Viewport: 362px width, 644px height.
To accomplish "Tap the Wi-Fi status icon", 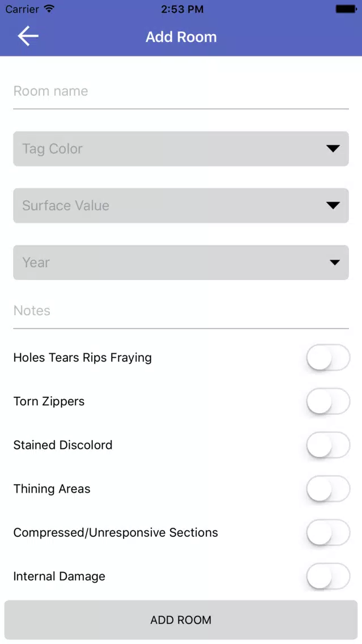I will [49, 9].
